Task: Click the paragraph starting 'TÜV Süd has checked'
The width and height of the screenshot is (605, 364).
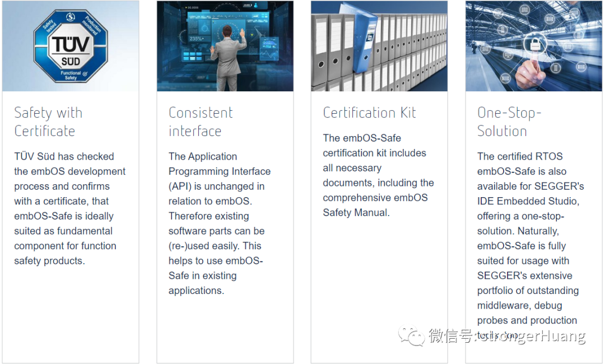Action: coord(70,209)
